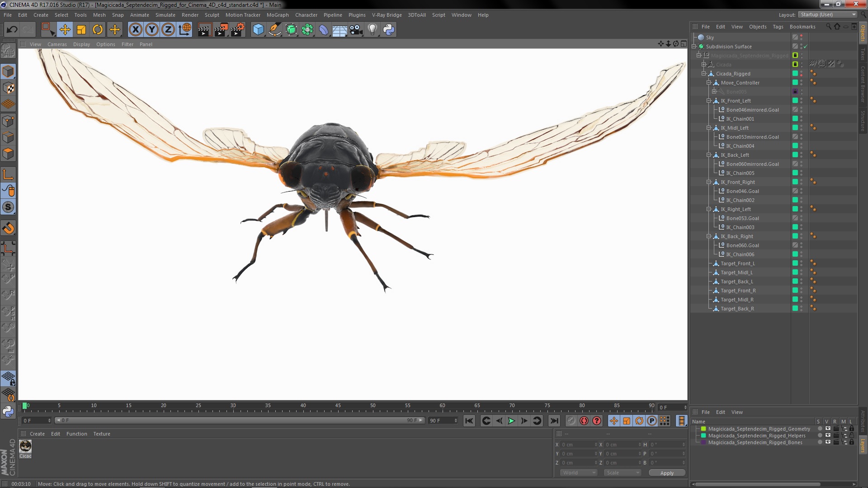Open the Cameras viewport menu
Screen dimensions: 868x488
(57, 44)
